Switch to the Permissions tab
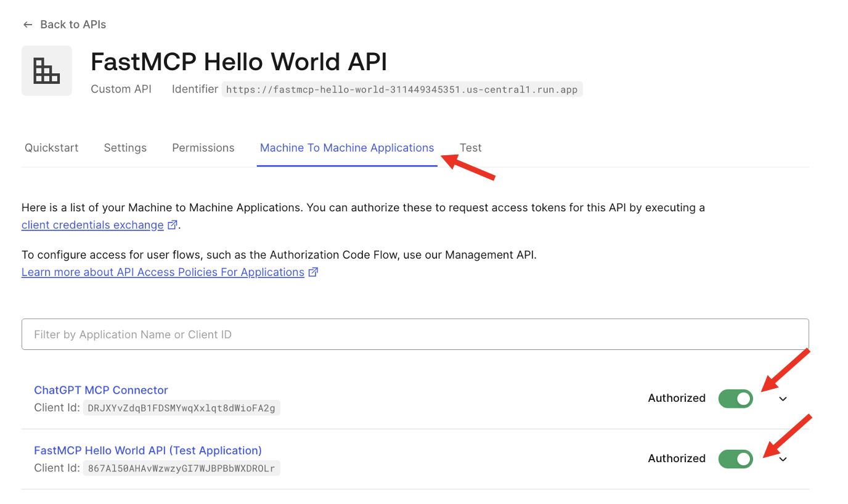This screenshot has width=848, height=504. click(203, 147)
